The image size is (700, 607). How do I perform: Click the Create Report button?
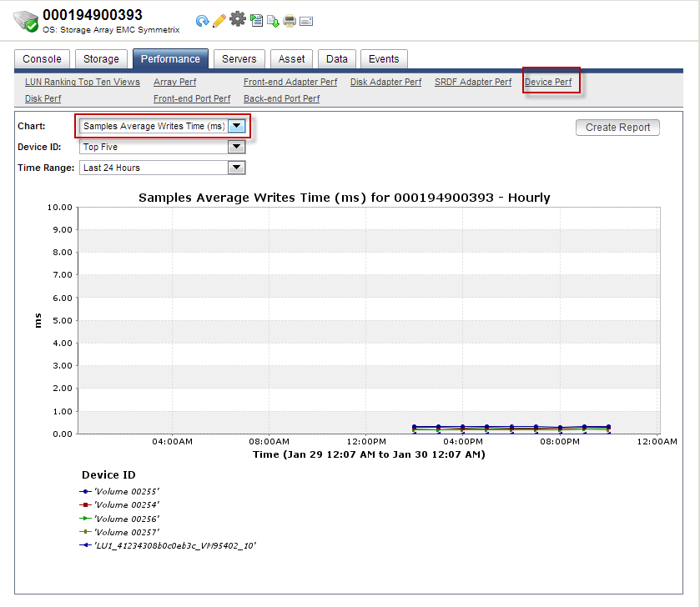pyautogui.click(x=618, y=128)
